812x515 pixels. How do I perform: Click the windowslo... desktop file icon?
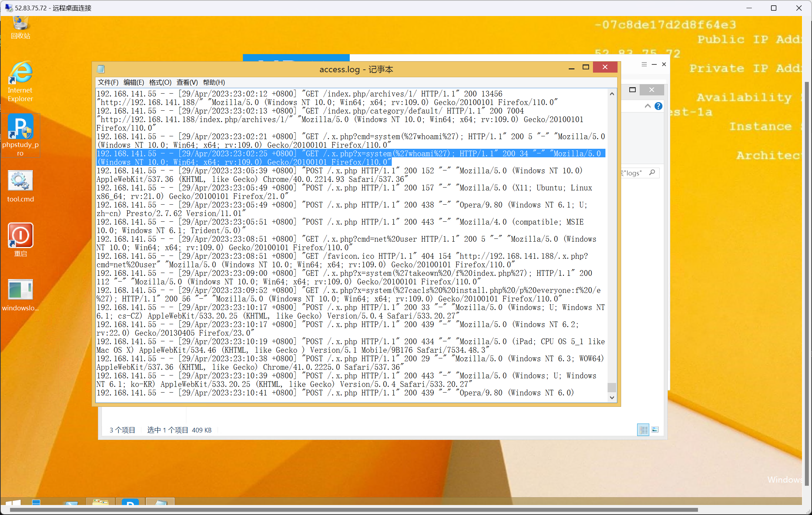click(20, 290)
